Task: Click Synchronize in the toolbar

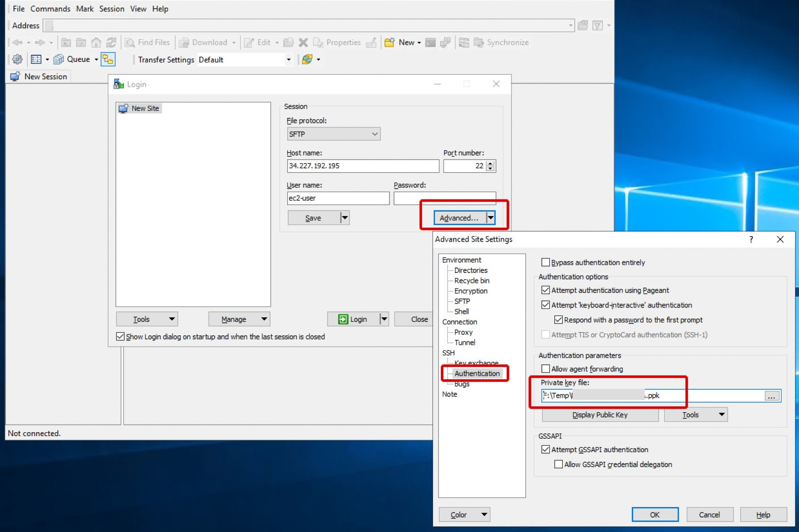Action: (501, 42)
